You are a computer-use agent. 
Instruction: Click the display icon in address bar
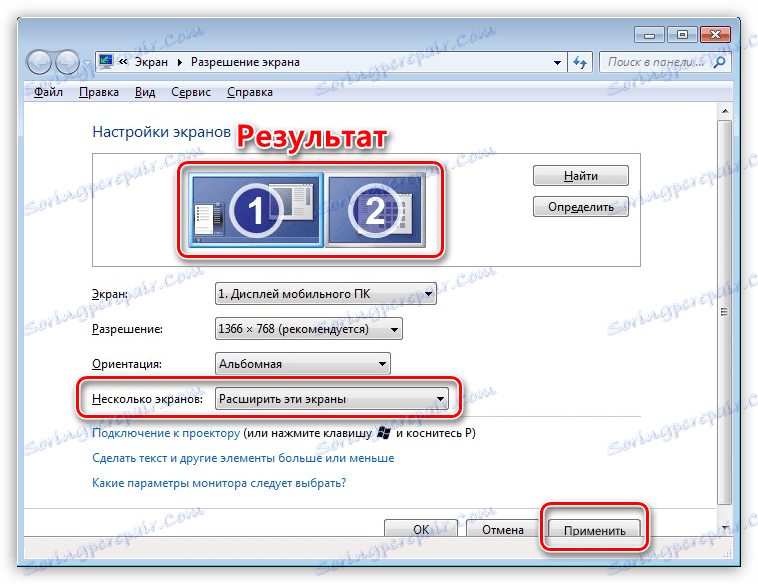point(105,61)
